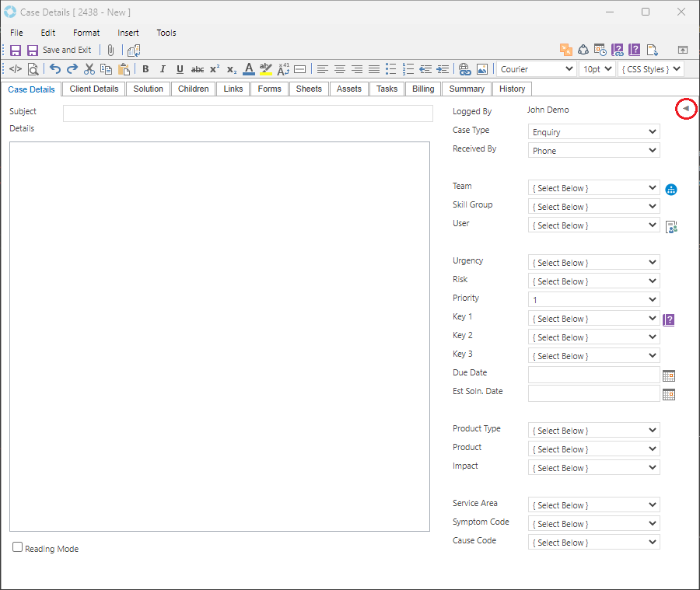Viewport: 700px width, 590px height.
Task: Open the HTML source code view
Action: click(x=16, y=69)
